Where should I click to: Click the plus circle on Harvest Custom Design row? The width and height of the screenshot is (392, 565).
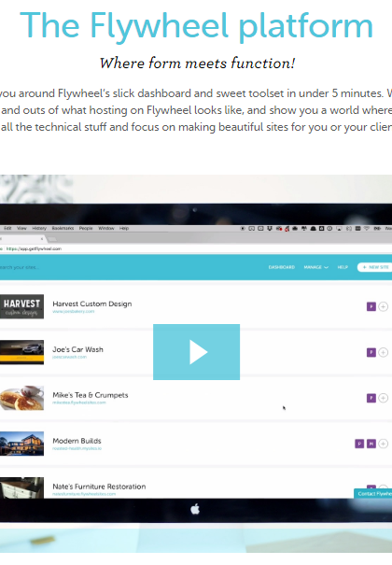coord(384,306)
